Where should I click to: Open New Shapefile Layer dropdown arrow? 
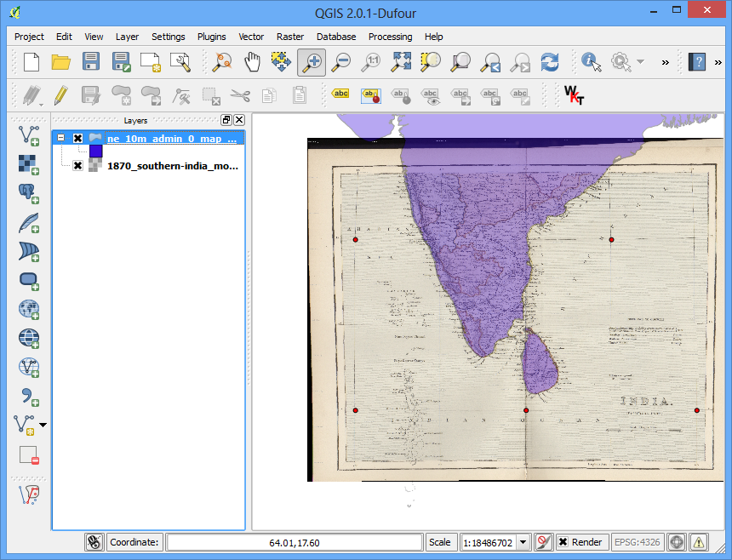pos(43,426)
